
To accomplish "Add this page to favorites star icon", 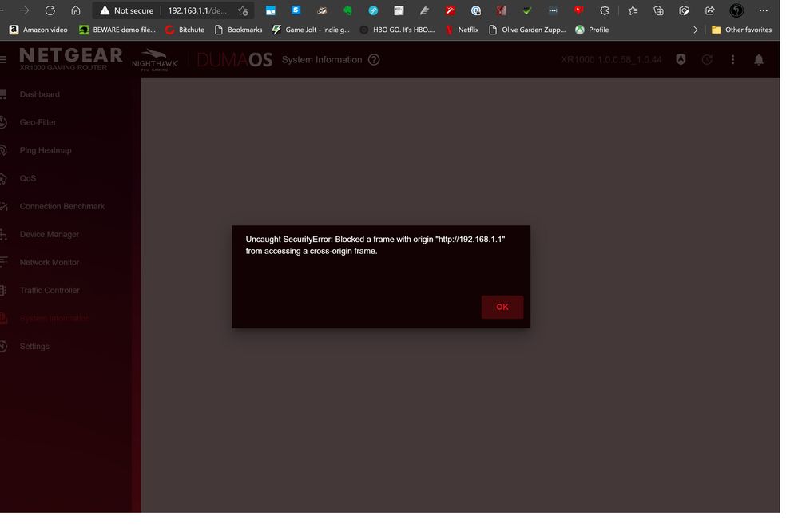I will click(x=244, y=10).
